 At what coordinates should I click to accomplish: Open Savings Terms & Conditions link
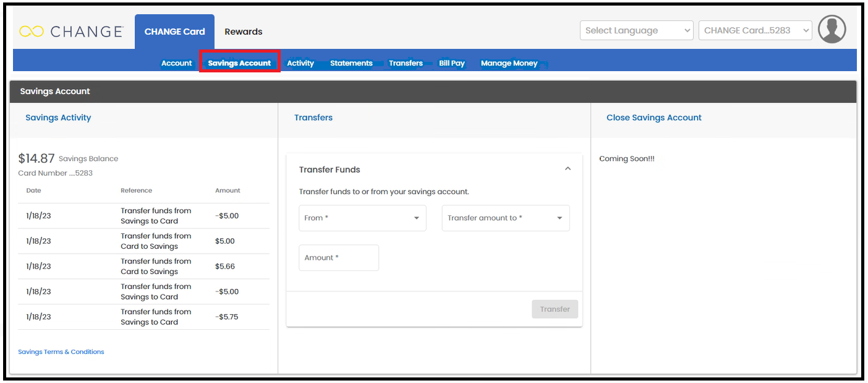pos(61,351)
